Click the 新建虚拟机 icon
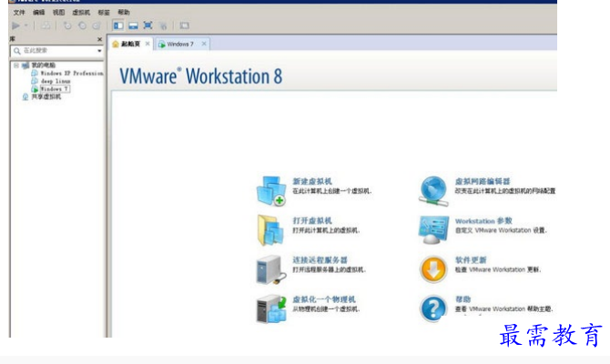The image size is (610, 364). 271,190
